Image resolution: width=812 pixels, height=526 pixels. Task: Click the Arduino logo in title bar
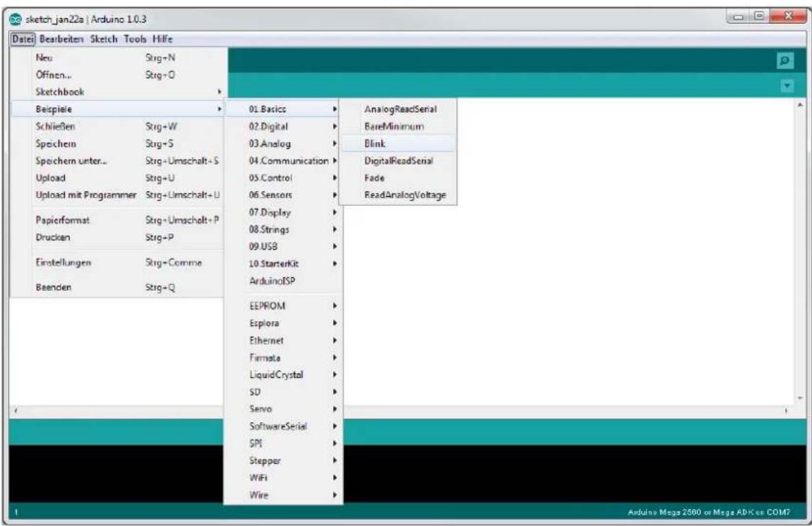pyautogui.click(x=16, y=19)
